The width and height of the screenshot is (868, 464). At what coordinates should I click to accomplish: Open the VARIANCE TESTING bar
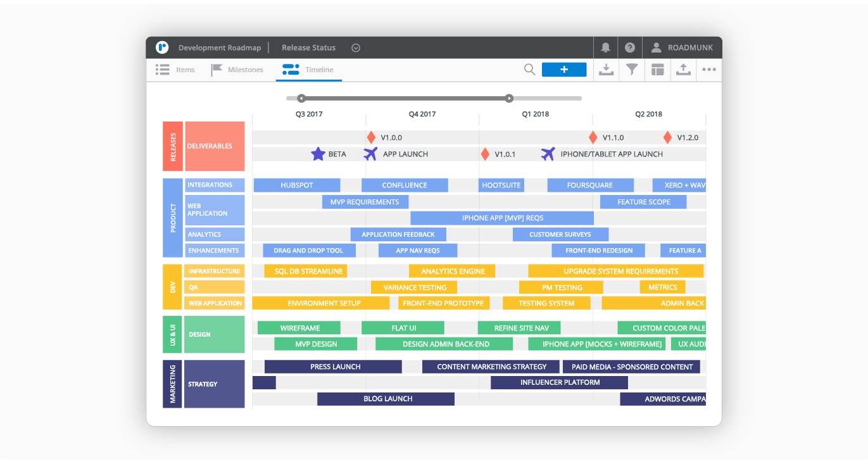pos(415,287)
